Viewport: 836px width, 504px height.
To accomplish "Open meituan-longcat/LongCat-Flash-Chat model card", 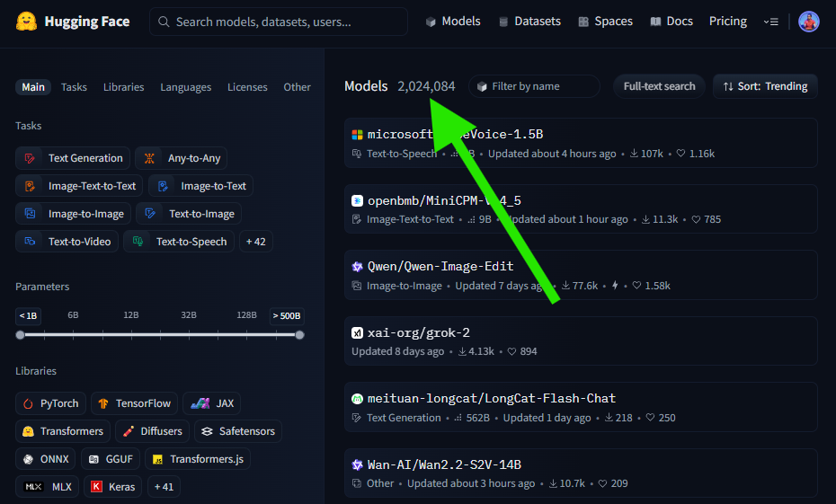I will pos(581,407).
